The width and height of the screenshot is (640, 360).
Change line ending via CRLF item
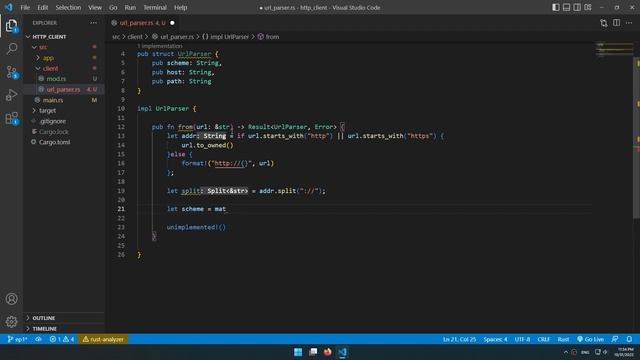543,339
